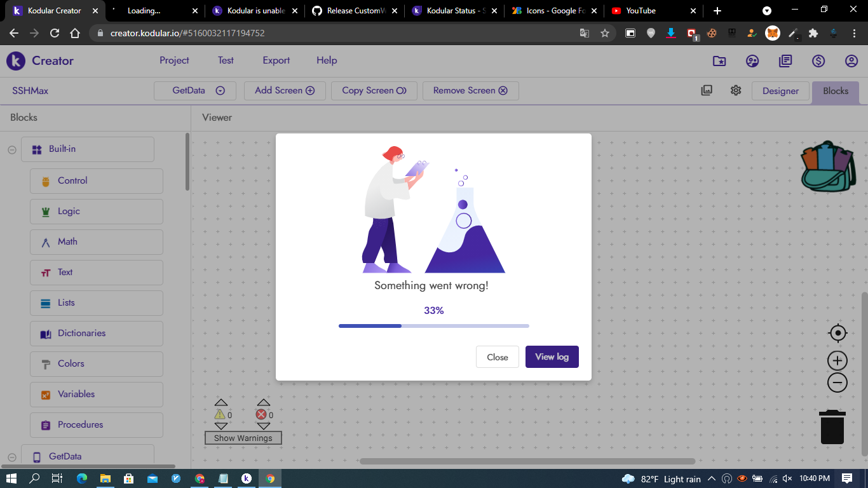
Task: Bookmark this page with the star icon
Action: point(605,33)
